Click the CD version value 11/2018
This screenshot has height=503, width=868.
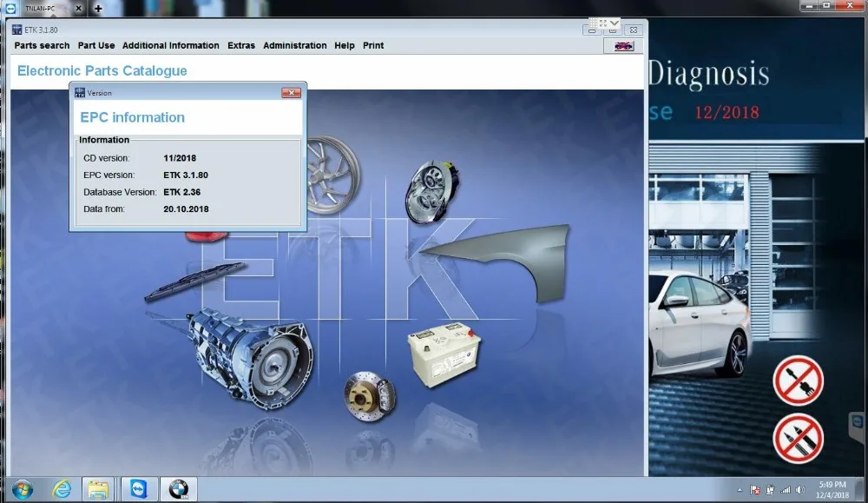click(x=180, y=158)
